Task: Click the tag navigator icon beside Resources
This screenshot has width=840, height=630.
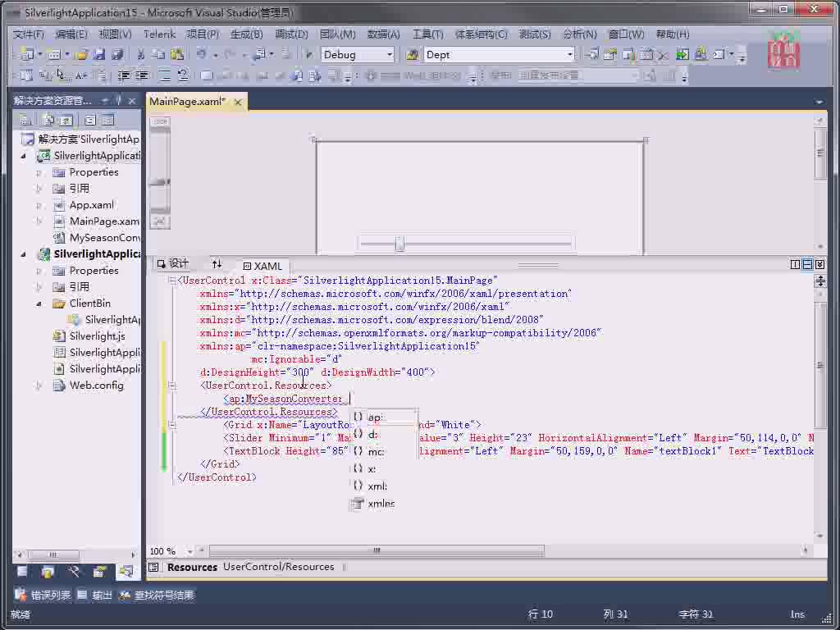Action: 153,568
